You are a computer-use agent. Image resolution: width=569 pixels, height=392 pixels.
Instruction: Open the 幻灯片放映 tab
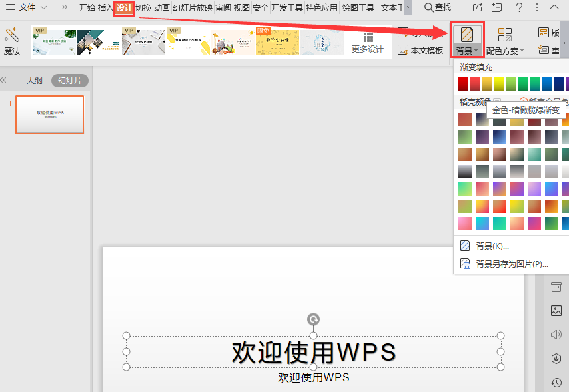coord(193,7)
